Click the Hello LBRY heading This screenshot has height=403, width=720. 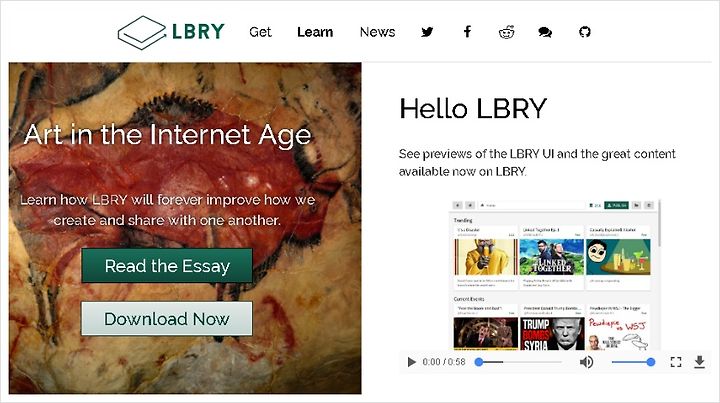pyautogui.click(x=473, y=109)
